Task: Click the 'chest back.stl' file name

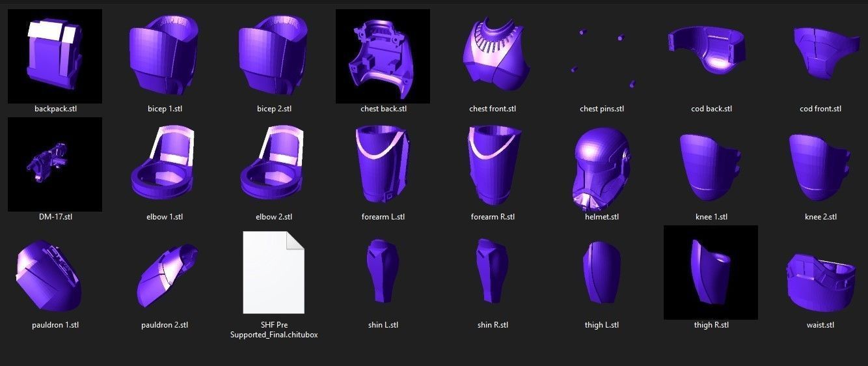Action: point(383,109)
